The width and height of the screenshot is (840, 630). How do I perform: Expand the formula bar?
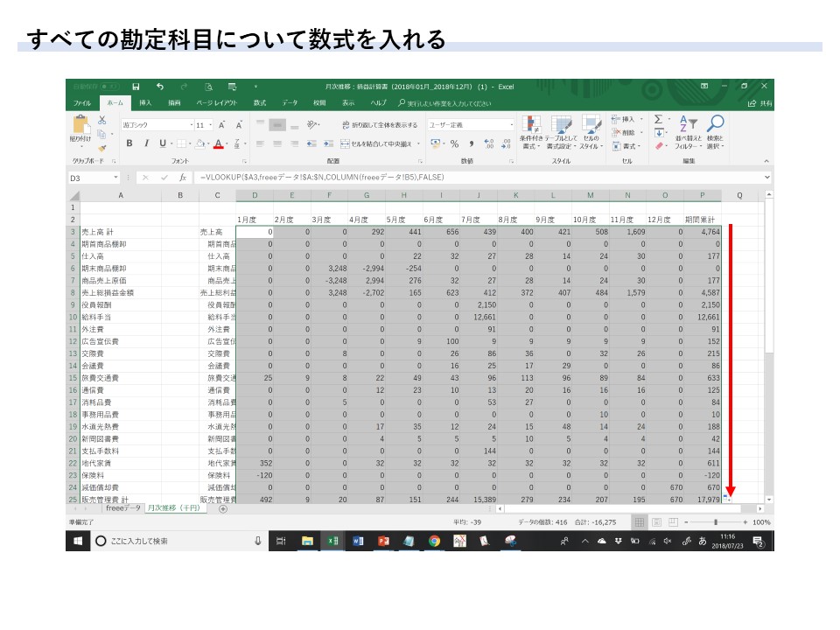coord(766,178)
